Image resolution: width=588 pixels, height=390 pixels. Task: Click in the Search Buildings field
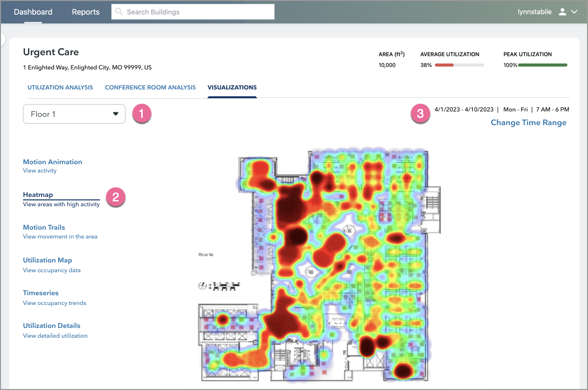[195, 12]
